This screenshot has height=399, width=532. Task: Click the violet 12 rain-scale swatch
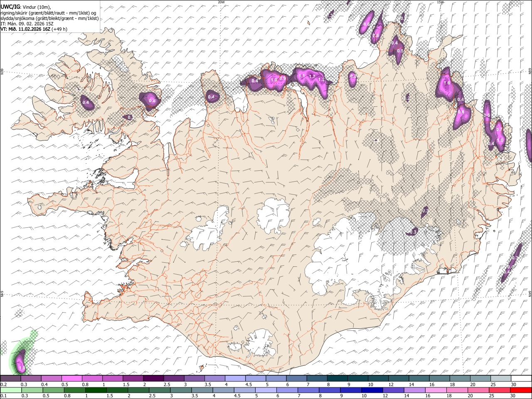pos(394,390)
